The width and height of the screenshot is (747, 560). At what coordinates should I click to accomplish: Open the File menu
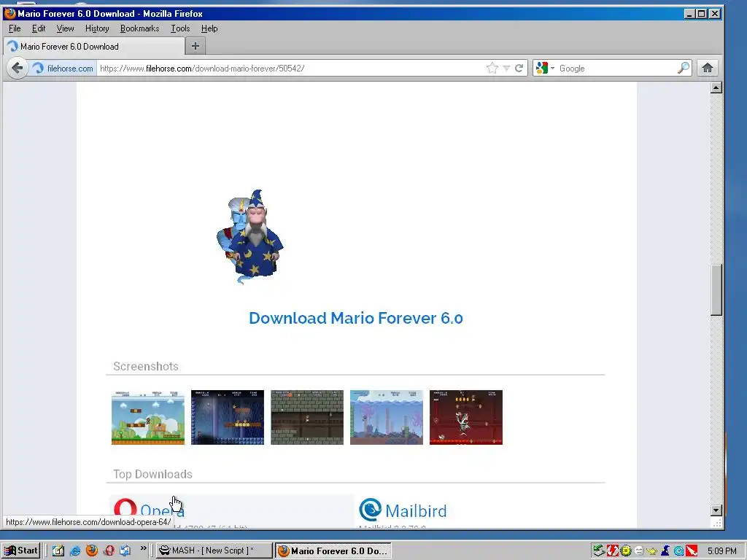pyautogui.click(x=15, y=28)
